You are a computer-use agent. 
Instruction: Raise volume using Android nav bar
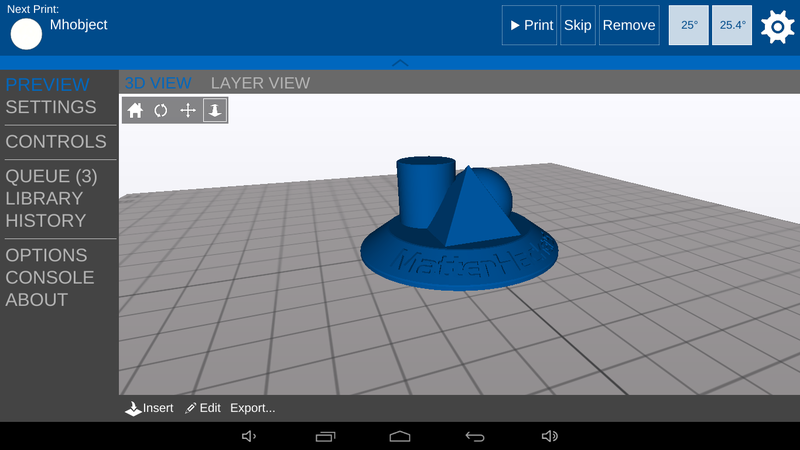[549, 436]
